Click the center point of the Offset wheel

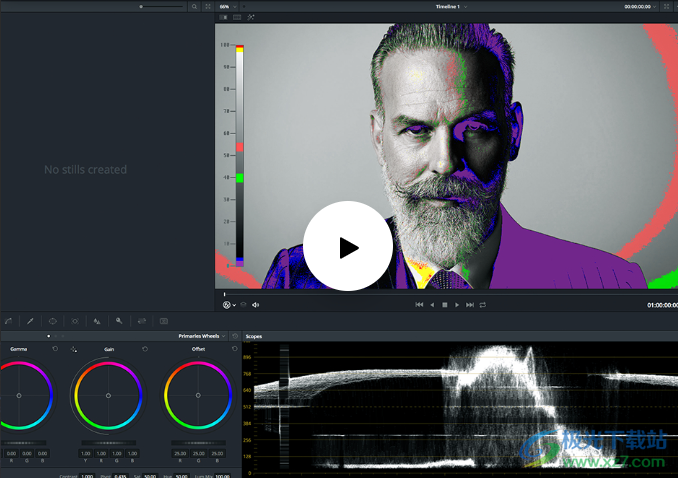(198, 395)
